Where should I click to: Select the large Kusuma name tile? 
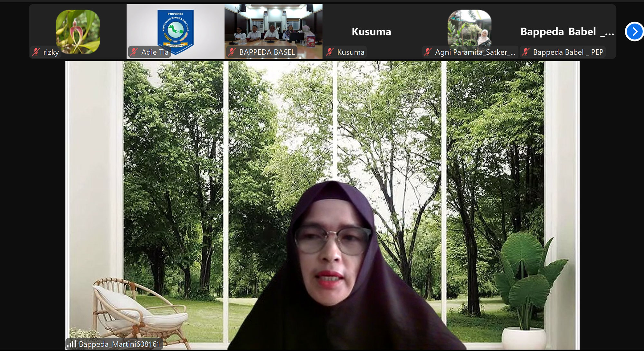(x=371, y=32)
